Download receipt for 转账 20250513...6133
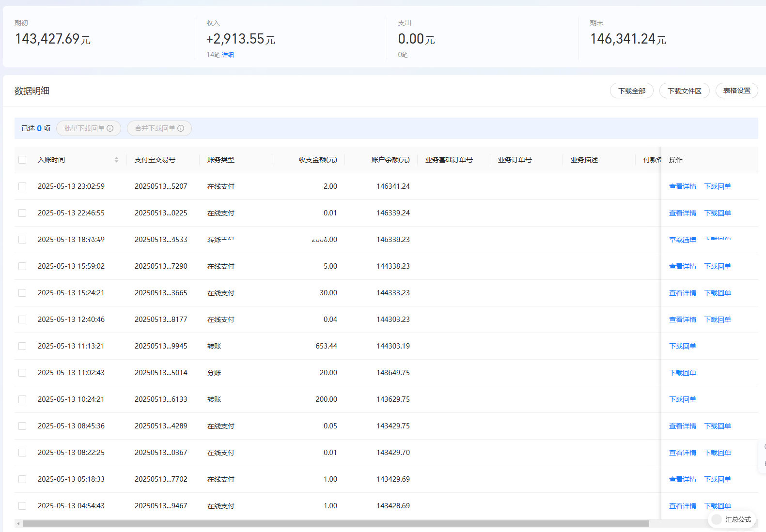Viewport: 766px width, 532px height. tap(683, 399)
